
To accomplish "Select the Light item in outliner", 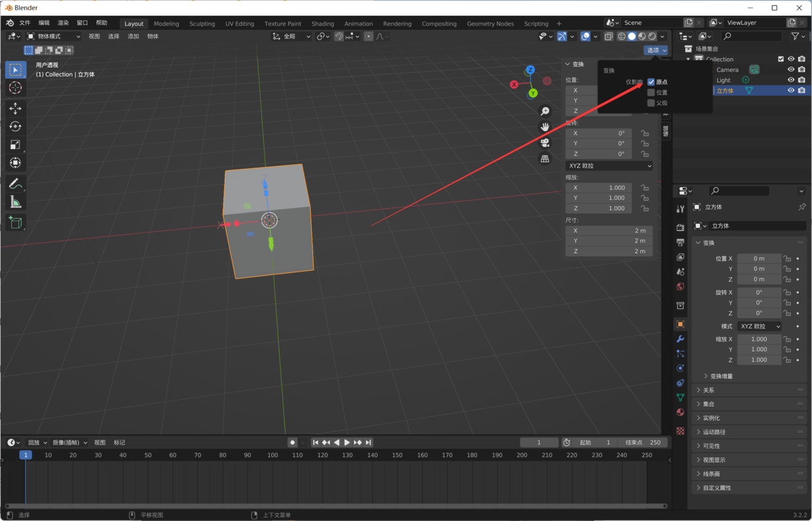I will 724,80.
